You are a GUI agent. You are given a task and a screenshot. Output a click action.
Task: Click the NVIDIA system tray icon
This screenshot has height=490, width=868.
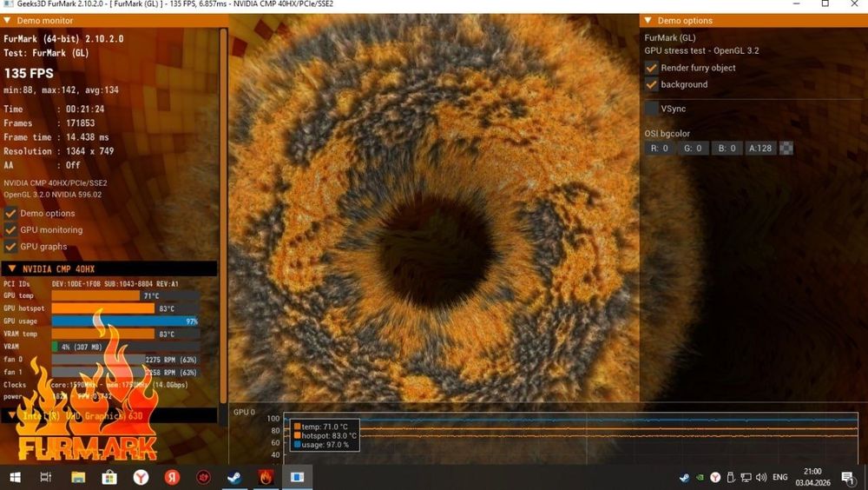point(700,477)
